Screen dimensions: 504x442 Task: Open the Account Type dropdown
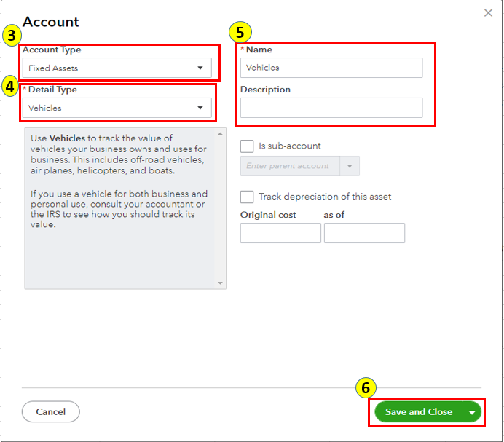(x=117, y=68)
